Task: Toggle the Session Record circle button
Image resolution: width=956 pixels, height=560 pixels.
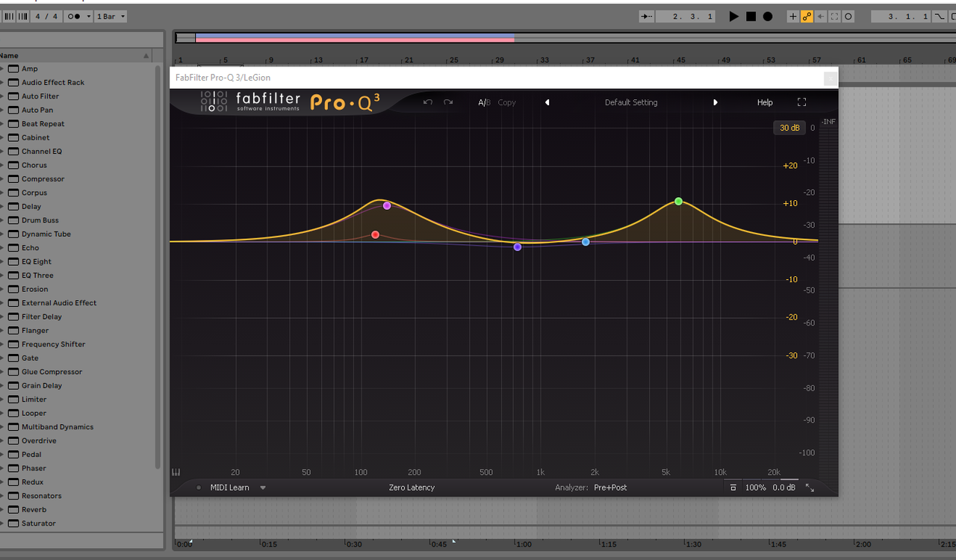Action: point(848,16)
